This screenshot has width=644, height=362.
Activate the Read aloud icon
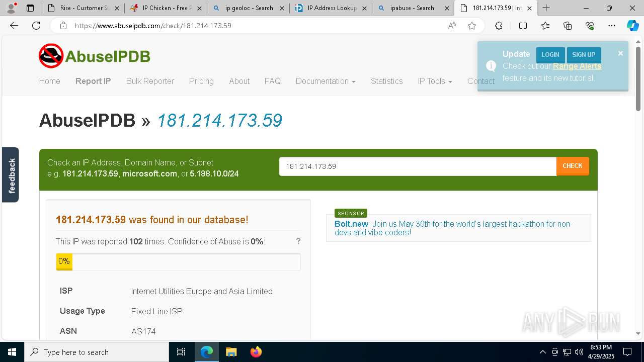452,26
